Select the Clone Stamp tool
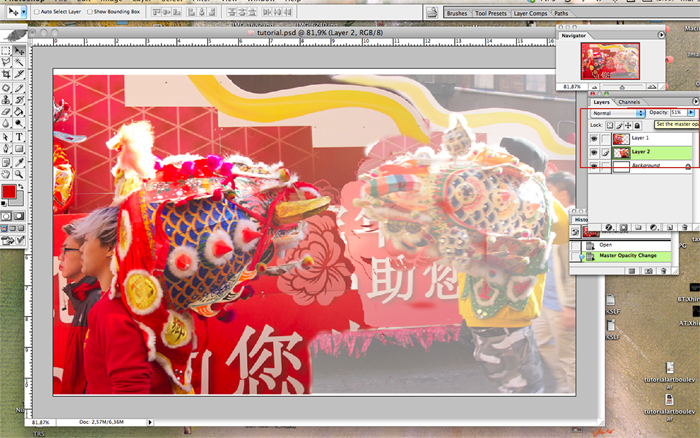This screenshot has width=700, height=438. click(6, 100)
